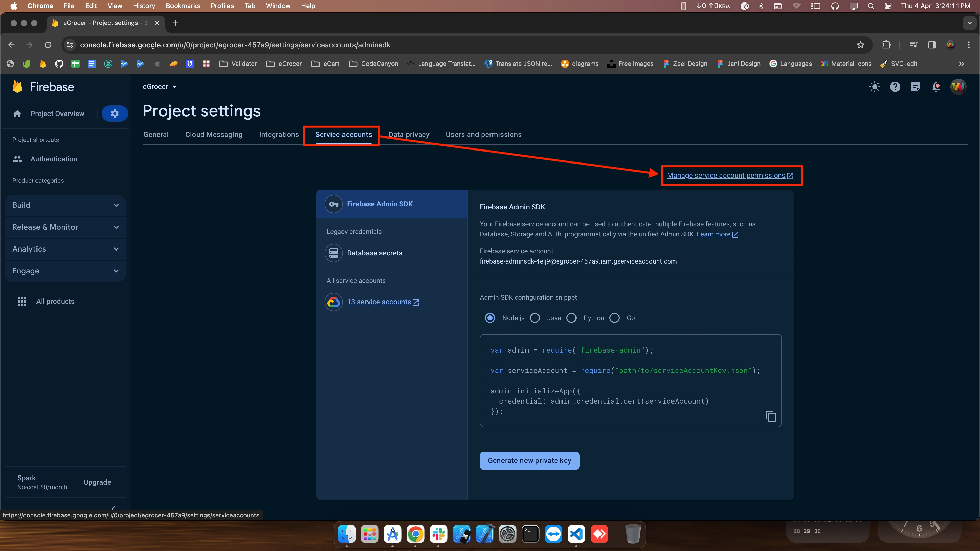Switch to the Cloud Messaging tab
The image size is (980, 551).
214,135
